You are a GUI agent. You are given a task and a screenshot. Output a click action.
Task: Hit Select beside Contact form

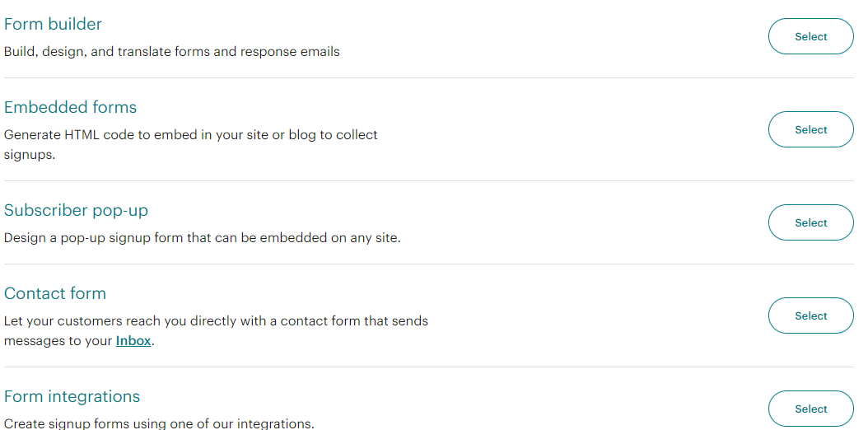click(x=810, y=315)
